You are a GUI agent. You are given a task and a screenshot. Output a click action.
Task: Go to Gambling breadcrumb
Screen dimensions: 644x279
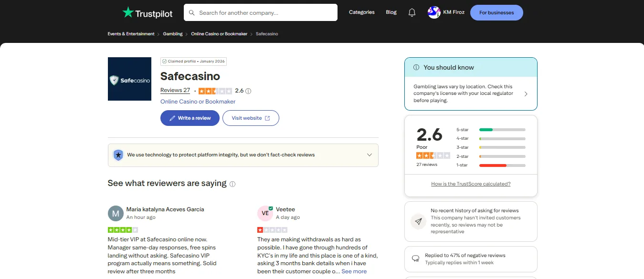(x=173, y=34)
